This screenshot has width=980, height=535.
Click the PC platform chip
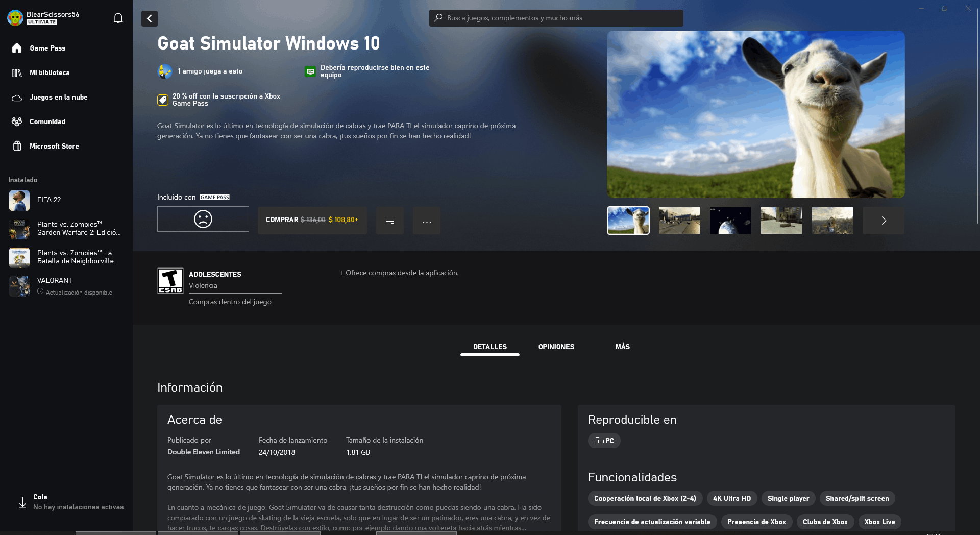604,441
